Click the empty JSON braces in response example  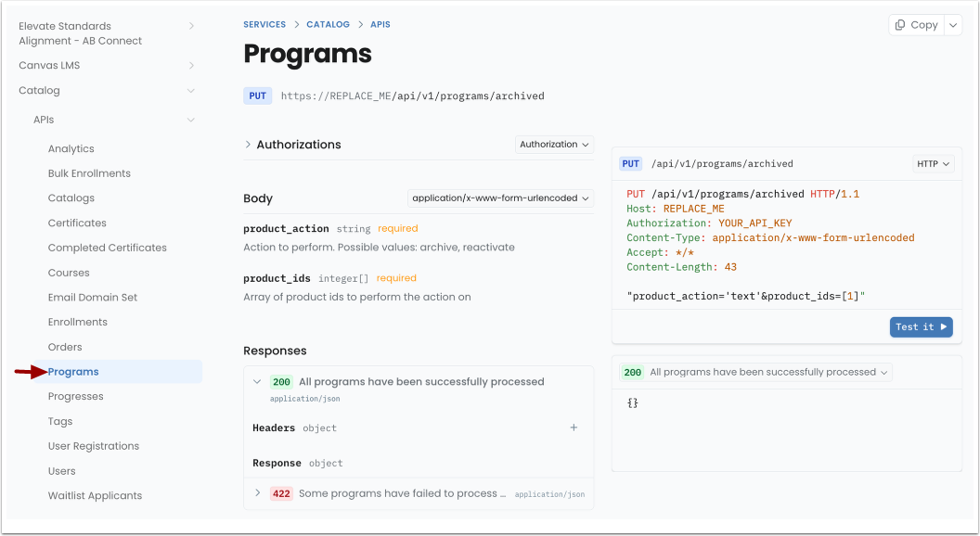click(633, 403)
